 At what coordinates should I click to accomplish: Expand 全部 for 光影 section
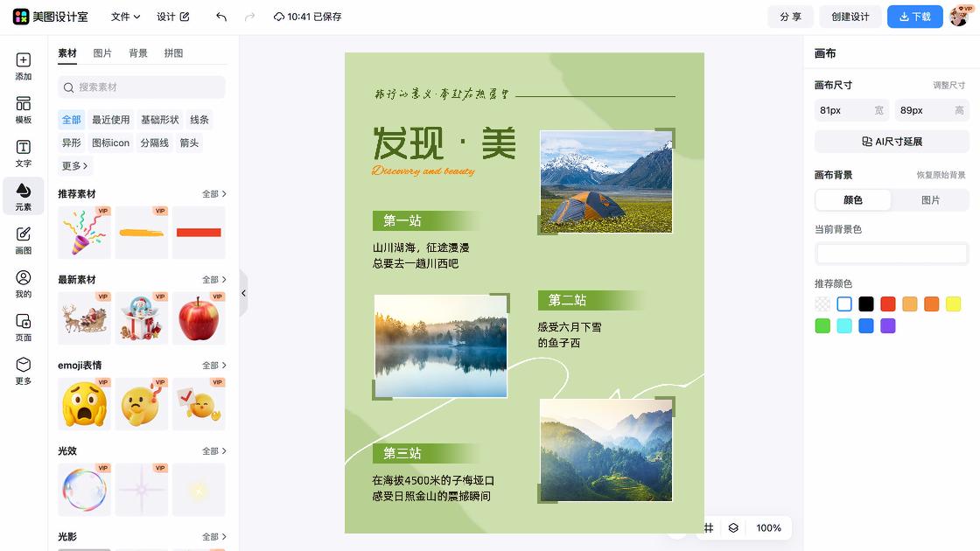pyautogui.click(x=213, y=537)
